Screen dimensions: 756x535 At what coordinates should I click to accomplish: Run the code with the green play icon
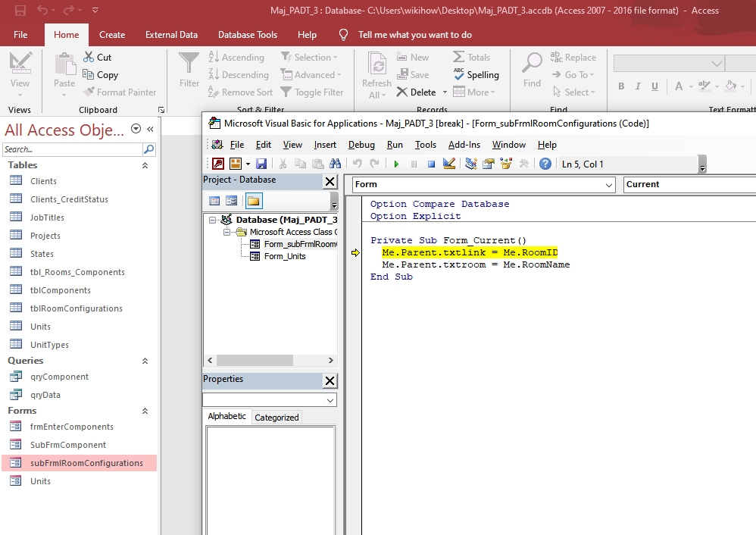click(x=396, y=164)
